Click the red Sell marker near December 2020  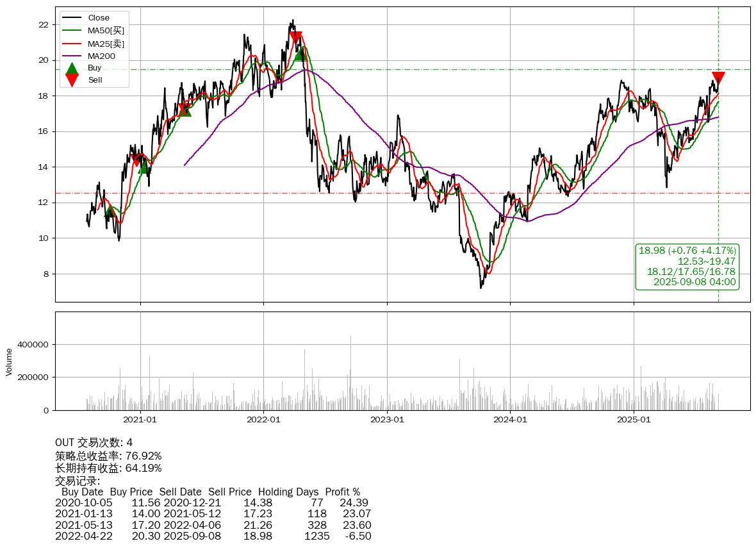point(136,160)
